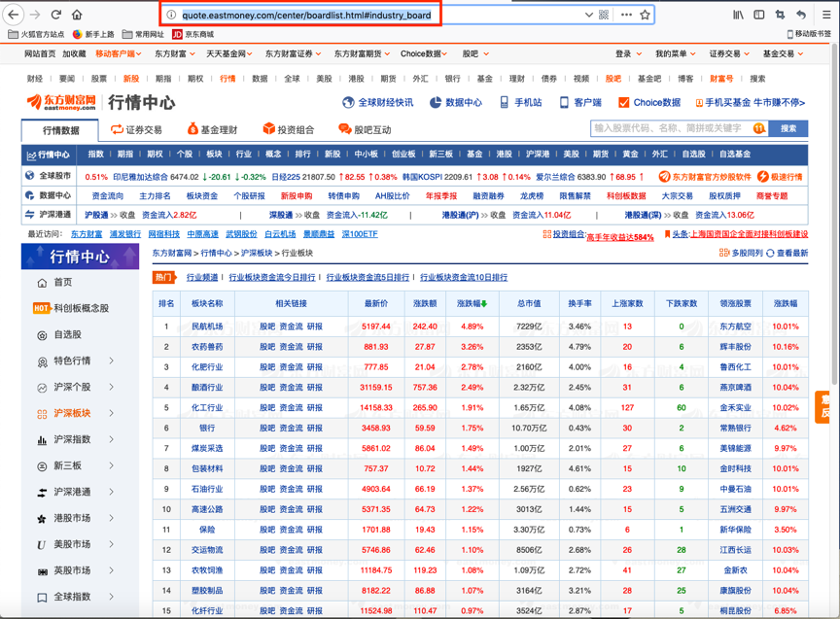Screen dimensions: 840x619
Task: Open 浦发银行 recent visit link
Action: [125, 234]
